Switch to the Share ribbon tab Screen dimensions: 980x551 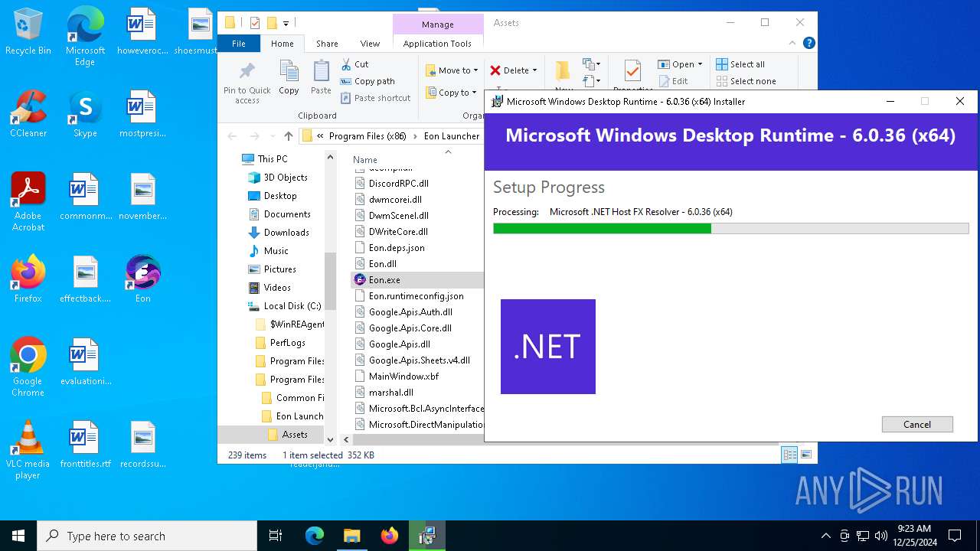click(x=327, y=44)
